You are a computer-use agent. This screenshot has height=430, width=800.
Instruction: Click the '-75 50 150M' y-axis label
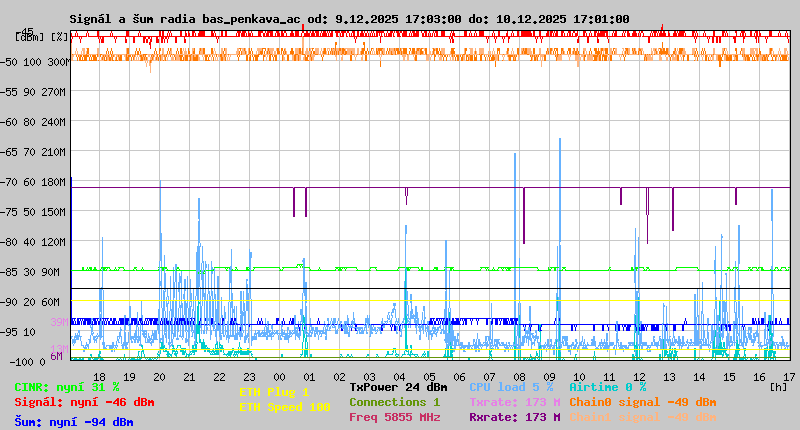click(33, 212)
